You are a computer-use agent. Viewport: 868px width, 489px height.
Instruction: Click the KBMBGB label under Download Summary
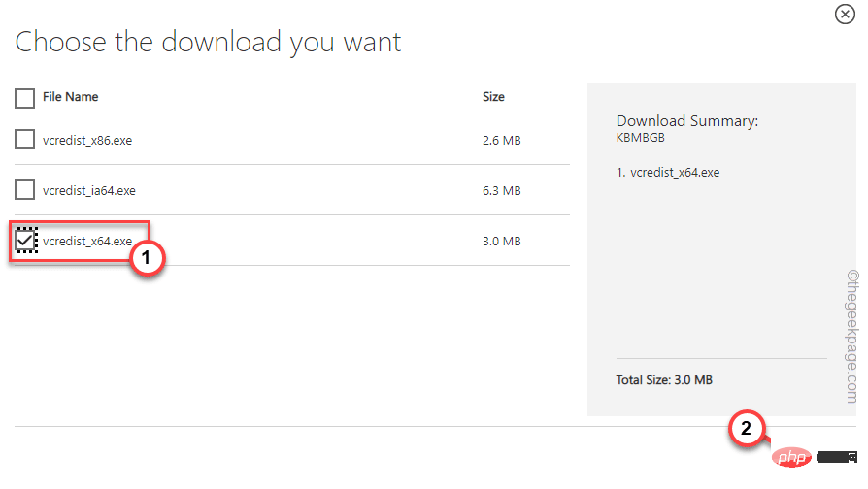click(x=638, y=138)
